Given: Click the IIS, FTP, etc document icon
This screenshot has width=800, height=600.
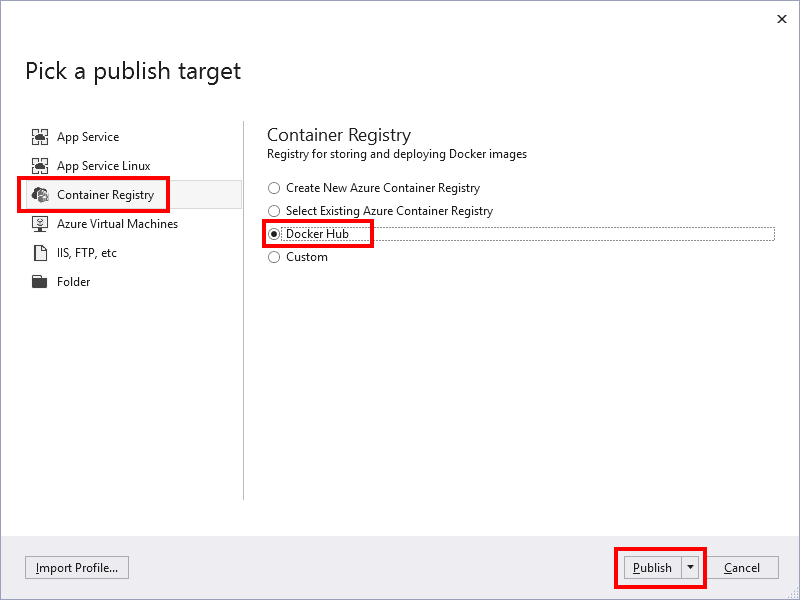Looking at the screenshot, I should tap(40, 253).
